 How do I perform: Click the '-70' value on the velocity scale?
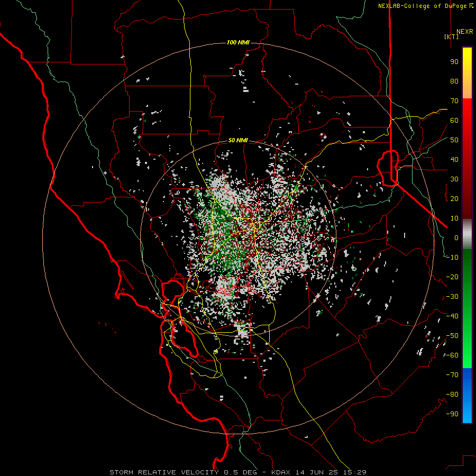452,375
